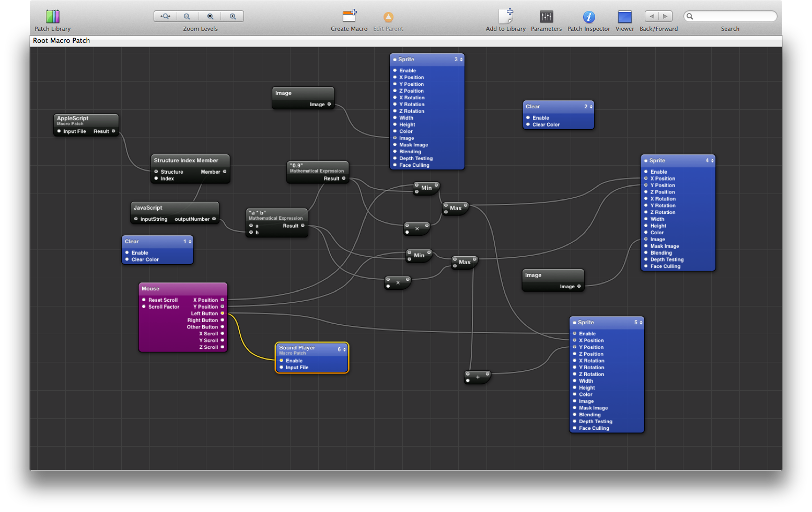Image resolution: width=812 pixels, height=512 pixels.
Task: Select the AppleScript macro patch title
Action: point(73,119)
